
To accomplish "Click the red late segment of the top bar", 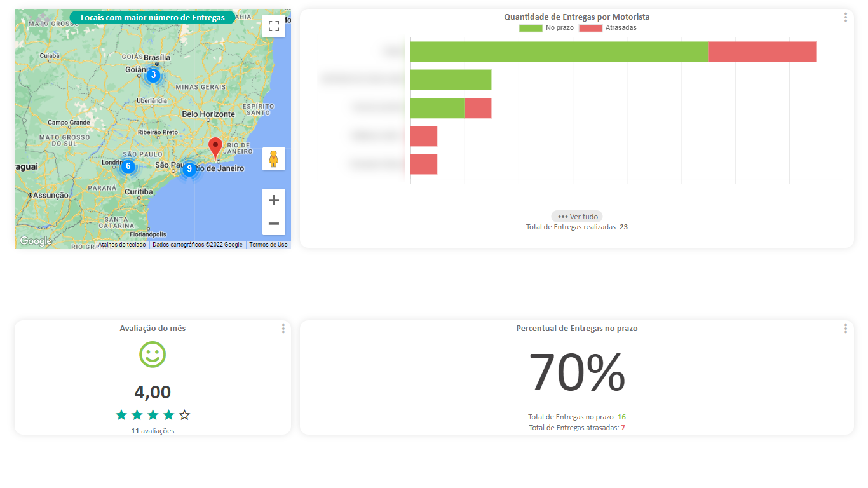I will [762, 51].
